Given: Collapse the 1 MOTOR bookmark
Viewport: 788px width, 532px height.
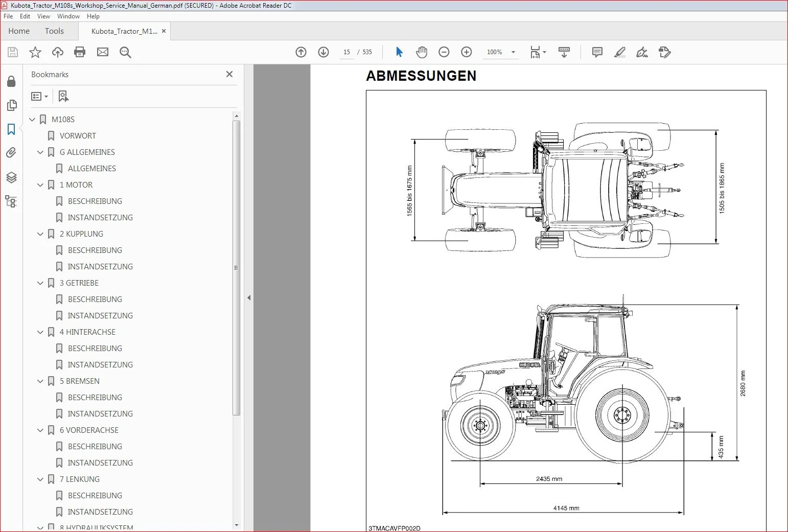Looking at the screenshot, I should (x=40, y=185).
